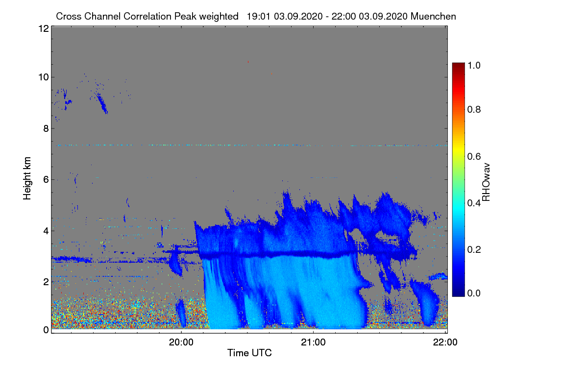Click the 'RHOwav' colorbar label
The height and width of the screenshot is (392, 588).
click(486, 182)
